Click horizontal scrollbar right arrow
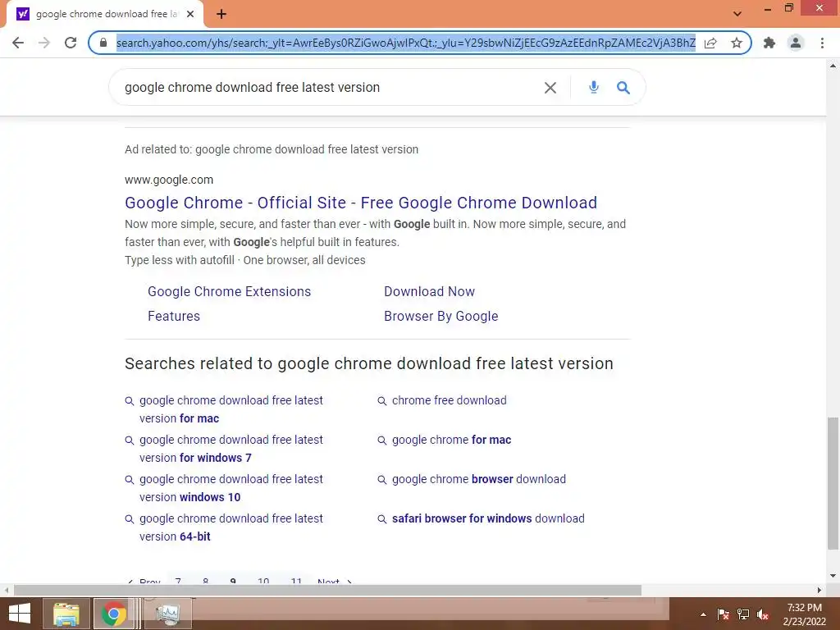Image resolution: width=840 pixels, height=630 pixels. [819, 590]
